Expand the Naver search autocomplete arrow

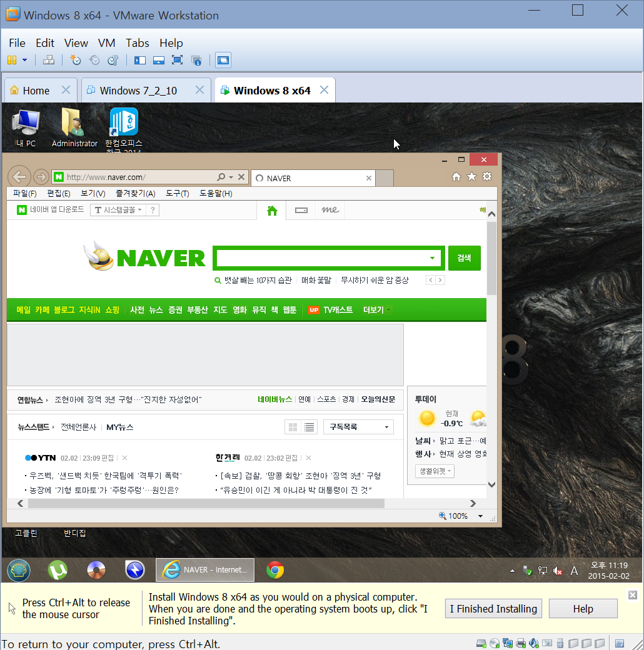pyautogui.click(x=432, y=258)
